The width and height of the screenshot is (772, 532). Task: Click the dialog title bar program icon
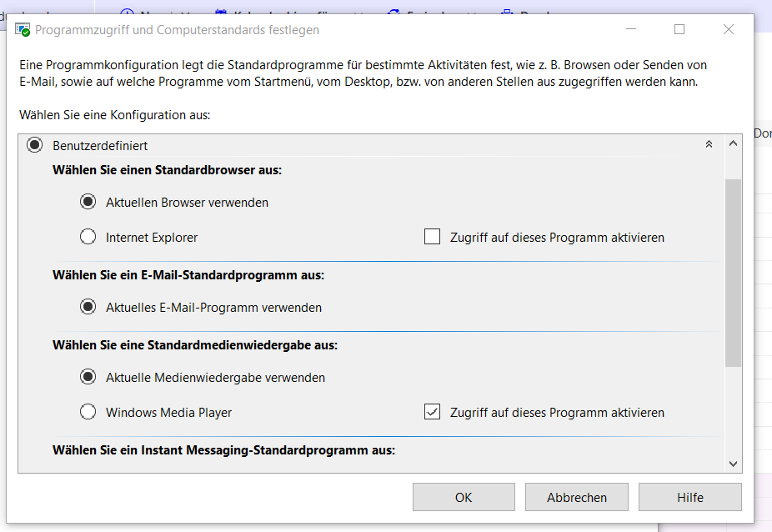pos(23,30)
